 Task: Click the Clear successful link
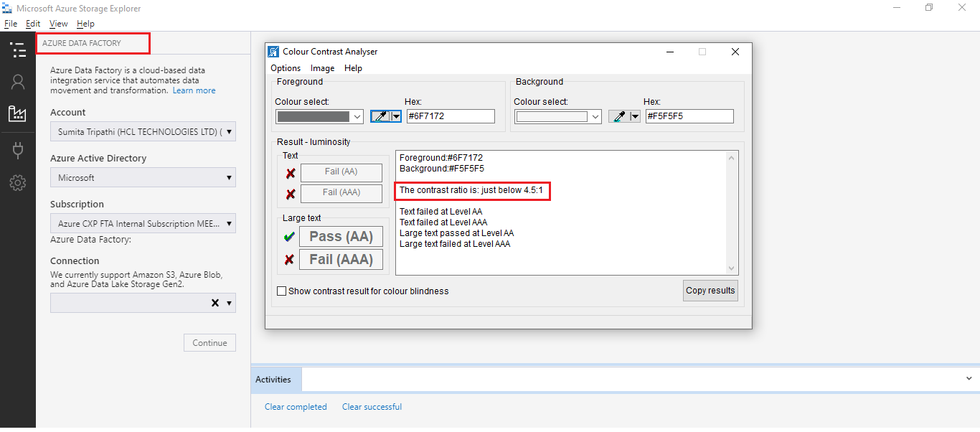point(372,407)
